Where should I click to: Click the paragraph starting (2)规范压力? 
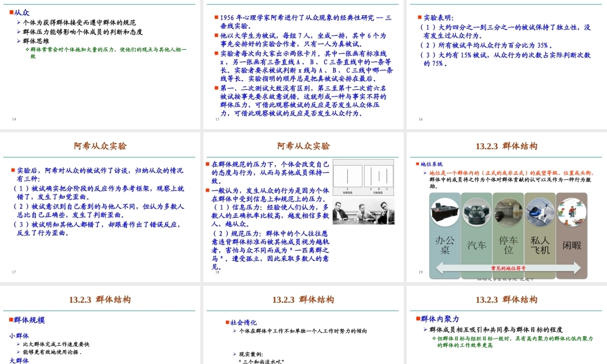(x=270, y=250)
